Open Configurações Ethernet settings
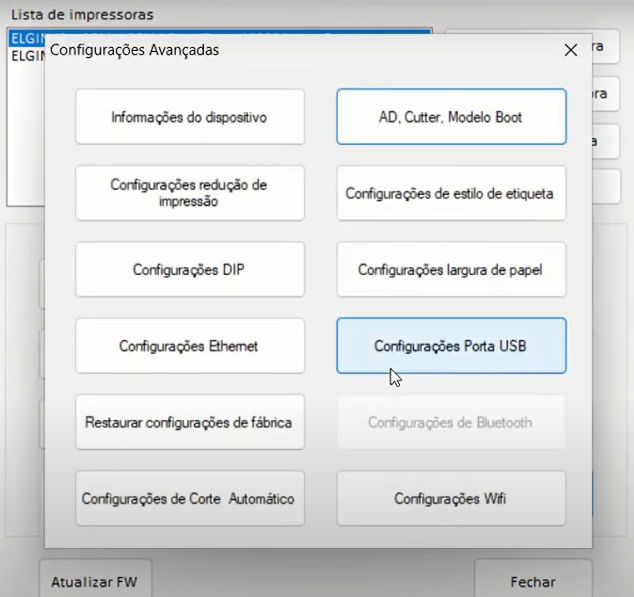Image resolution: width=634 pixels, height=597 pixels. point(190,346)
